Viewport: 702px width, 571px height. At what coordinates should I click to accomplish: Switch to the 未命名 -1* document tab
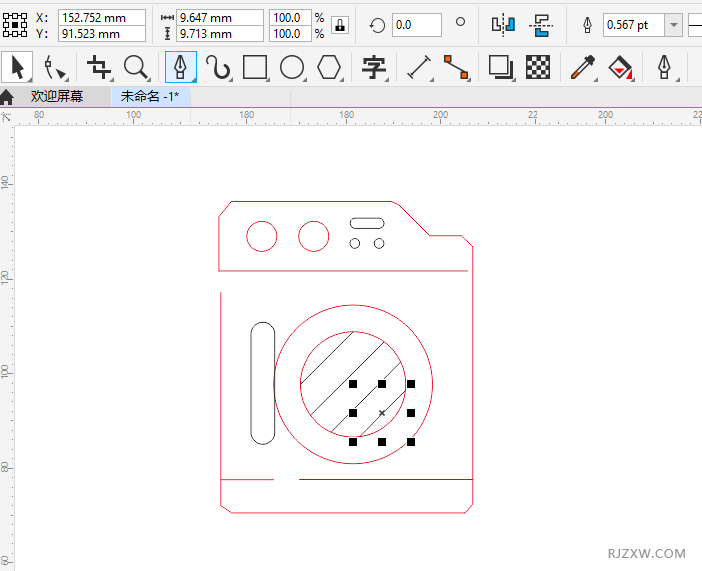click(x=149, y=97)
